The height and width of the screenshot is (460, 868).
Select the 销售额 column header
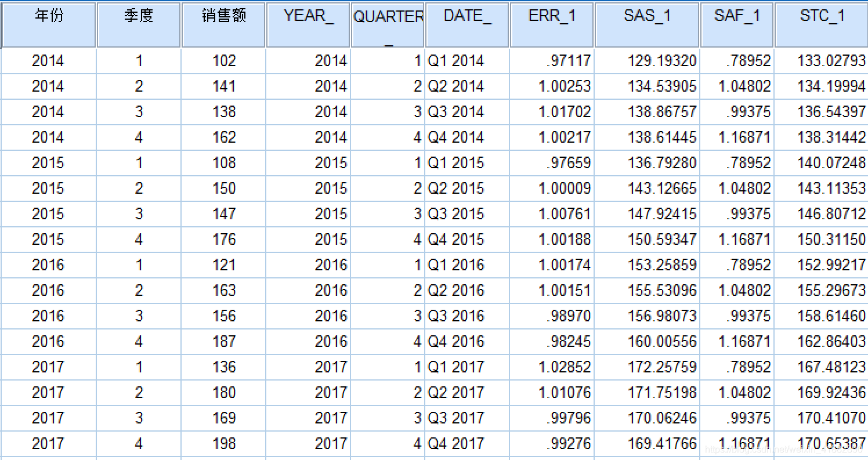223,25
